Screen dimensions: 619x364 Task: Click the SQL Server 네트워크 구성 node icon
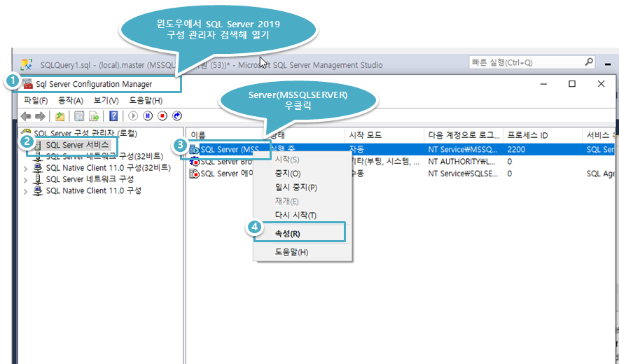[x=38, y=179]
